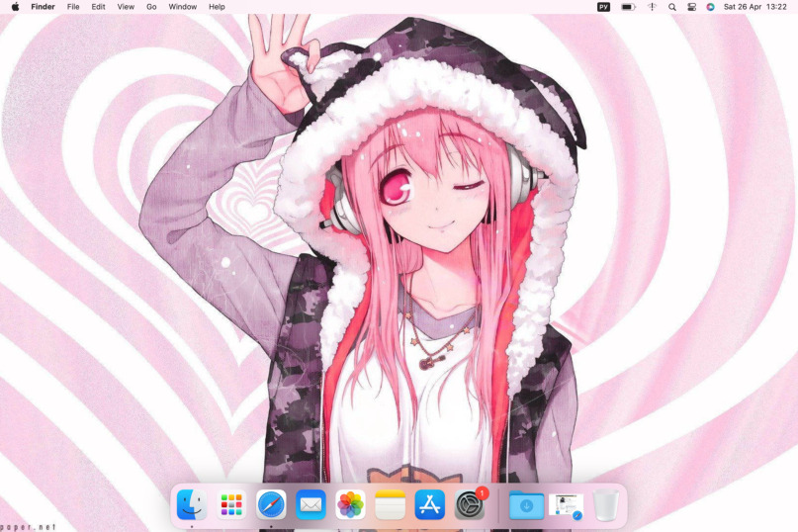Viewport: 798px width, 532px height.
Task: Click the menu bar icon beside the battery
Action: coord(652,7)
